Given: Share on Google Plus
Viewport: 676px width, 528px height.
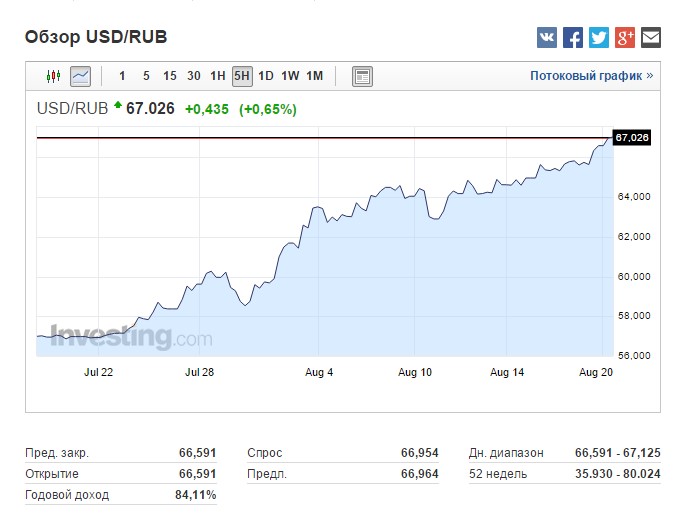Looking at the screenshot, I should point(625,38).
